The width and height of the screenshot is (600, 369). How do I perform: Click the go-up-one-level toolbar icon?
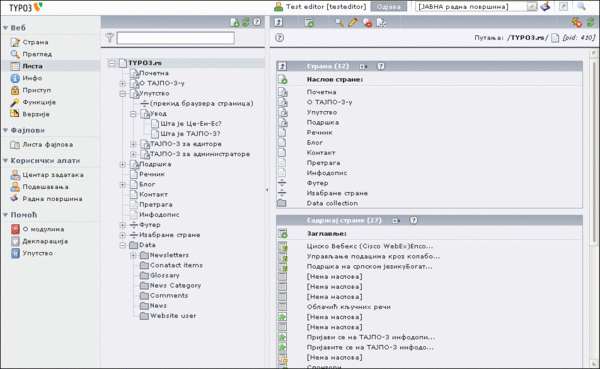pyautogui.click(x=279, y=23)
